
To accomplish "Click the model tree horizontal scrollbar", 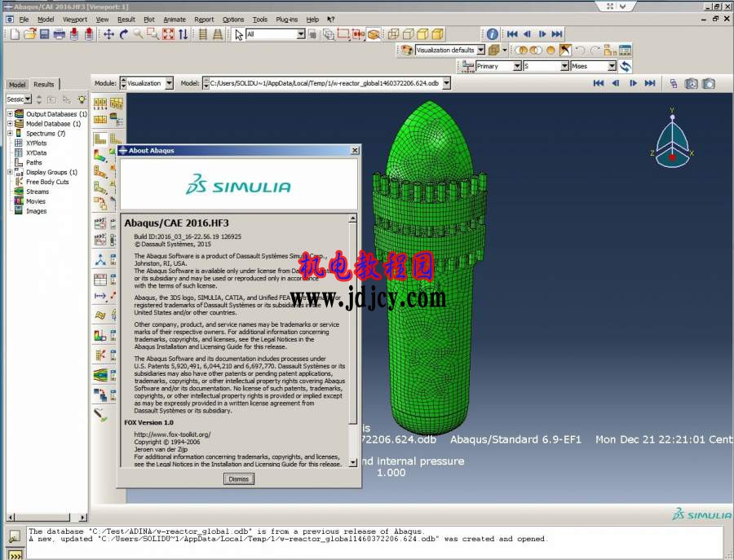I will (x=46, y=518).
